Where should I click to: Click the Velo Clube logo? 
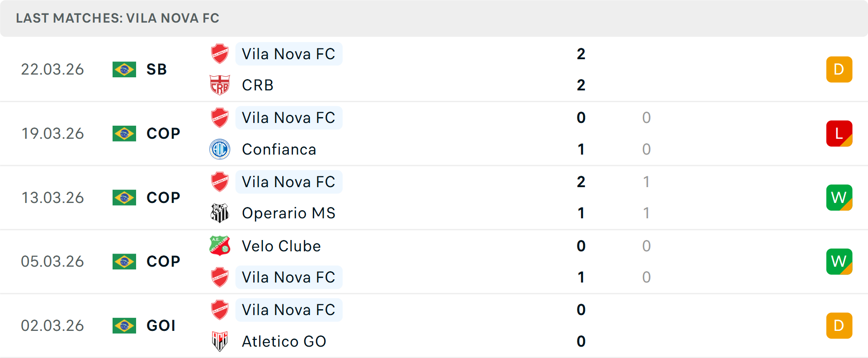220,246
